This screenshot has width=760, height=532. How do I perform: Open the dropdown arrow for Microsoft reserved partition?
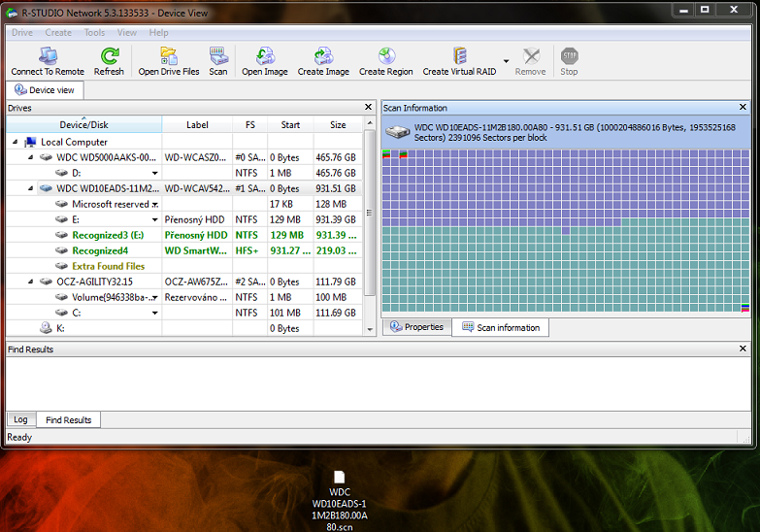tap(155, 205)
